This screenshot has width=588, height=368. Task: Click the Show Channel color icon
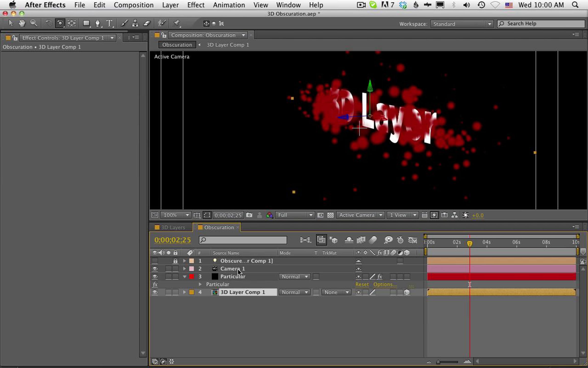tap(269, 215)
